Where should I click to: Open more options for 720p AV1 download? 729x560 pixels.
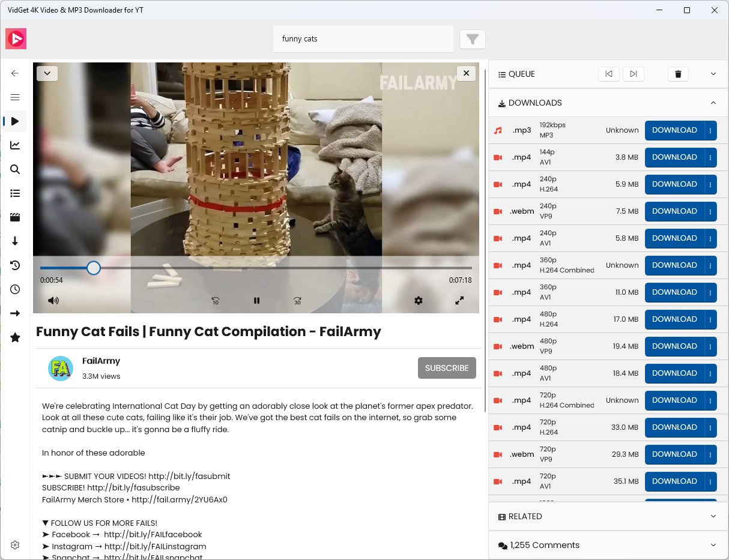click(710, 481)
